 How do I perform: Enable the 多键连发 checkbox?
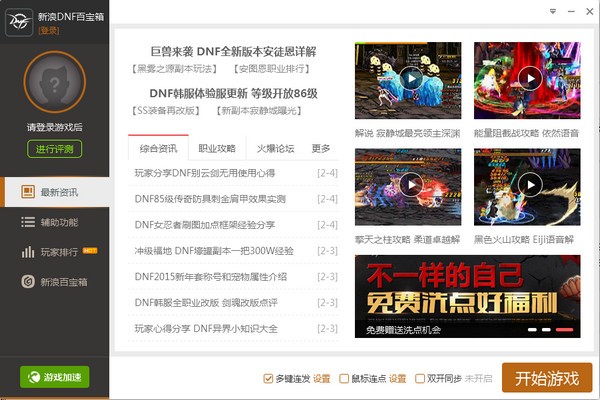point(268,379)
